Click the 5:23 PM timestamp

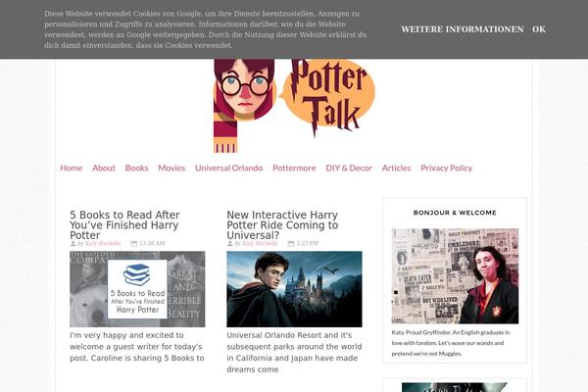(307, 243)
